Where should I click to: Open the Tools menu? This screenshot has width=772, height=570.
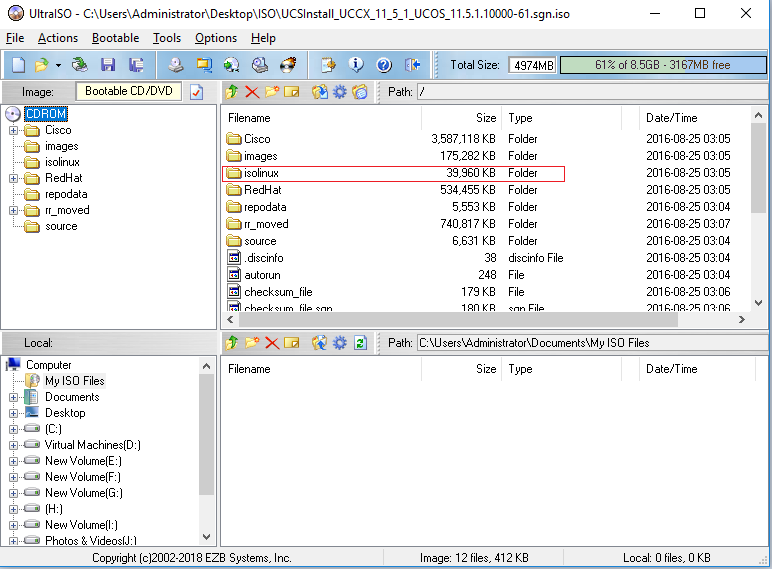click(x=167, y=38)
